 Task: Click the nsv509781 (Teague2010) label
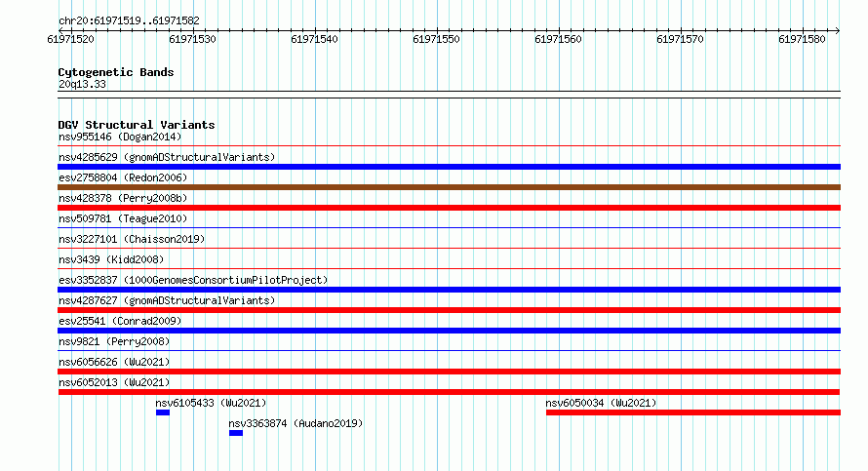click(x=123, y=218)
